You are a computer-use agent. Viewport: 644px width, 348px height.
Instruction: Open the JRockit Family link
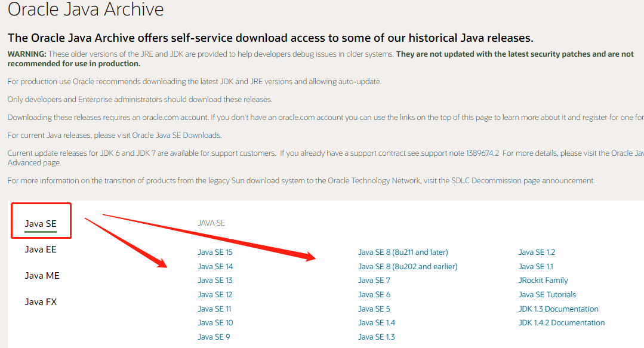pos(543,280)
